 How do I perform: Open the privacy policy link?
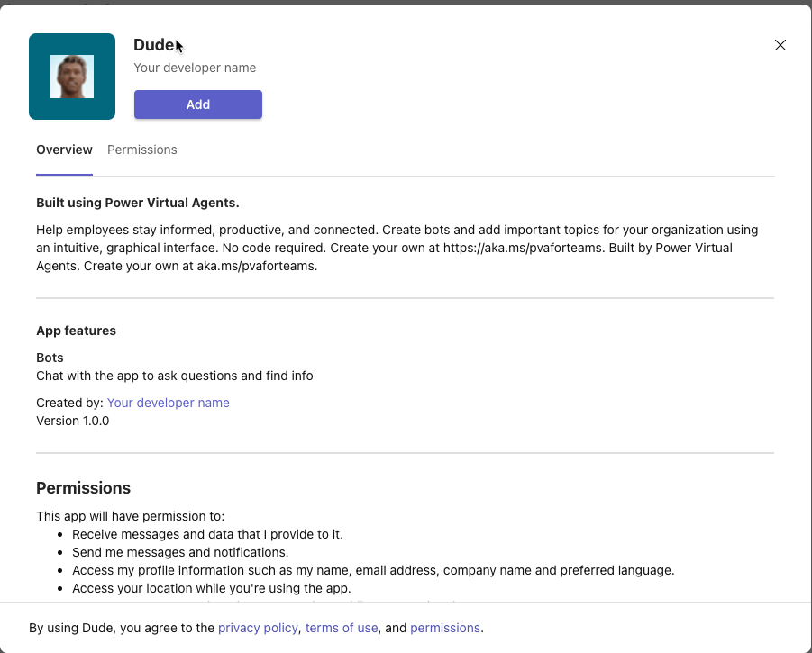(258, 628)
